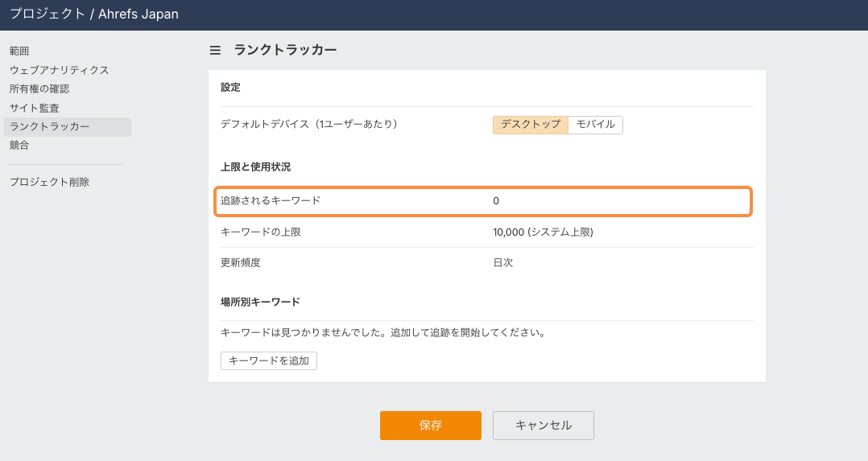Screen dimensions: 868x461
Task: Save settings with the 保存 button
Action: click(x=430, y=426)
